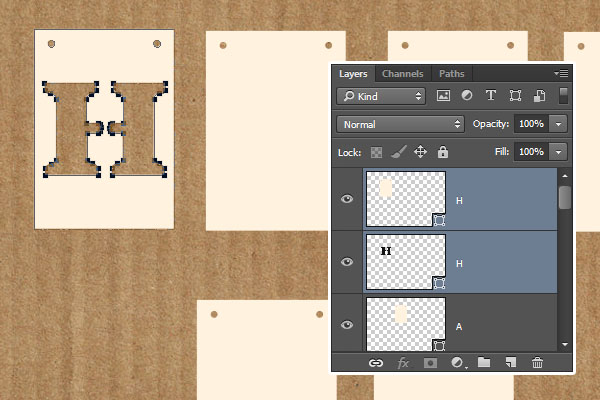Filter for adjustment layers icon

click(x=466, y=95)
